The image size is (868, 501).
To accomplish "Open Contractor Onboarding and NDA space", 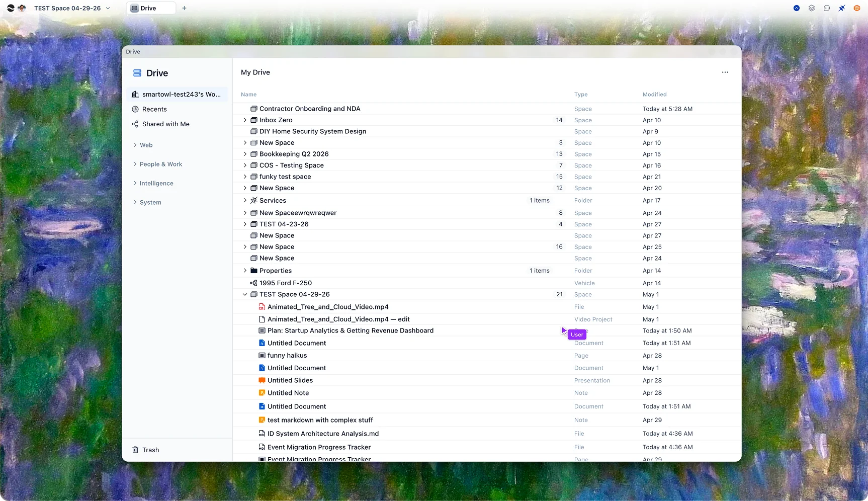I will pyautogui.click(x=310, y=109).
